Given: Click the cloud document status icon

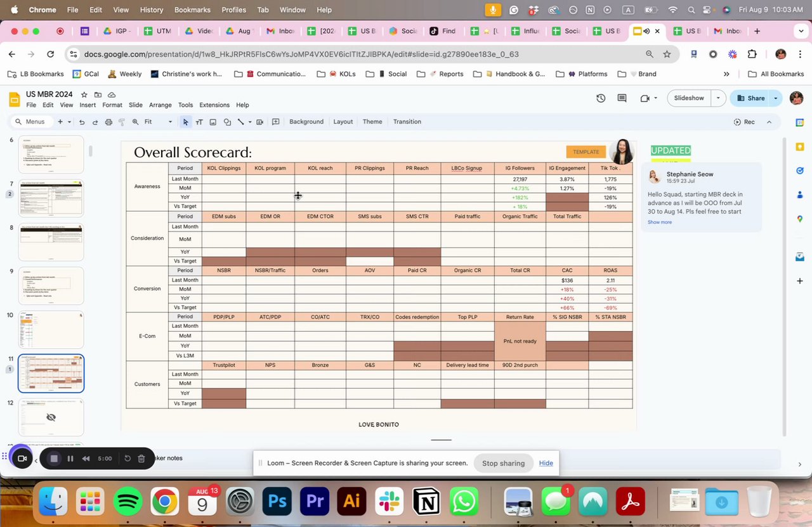Looking at the screenshot, I should click(112, 94).
